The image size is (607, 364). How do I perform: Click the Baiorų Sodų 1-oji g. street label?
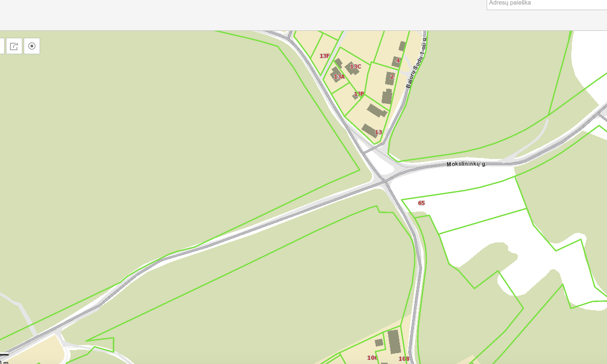(x=416, y=62)
